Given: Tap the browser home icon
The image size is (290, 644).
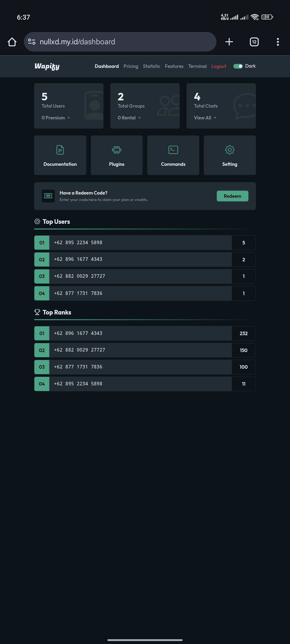Looking at the screenshot, I should 12,42.
